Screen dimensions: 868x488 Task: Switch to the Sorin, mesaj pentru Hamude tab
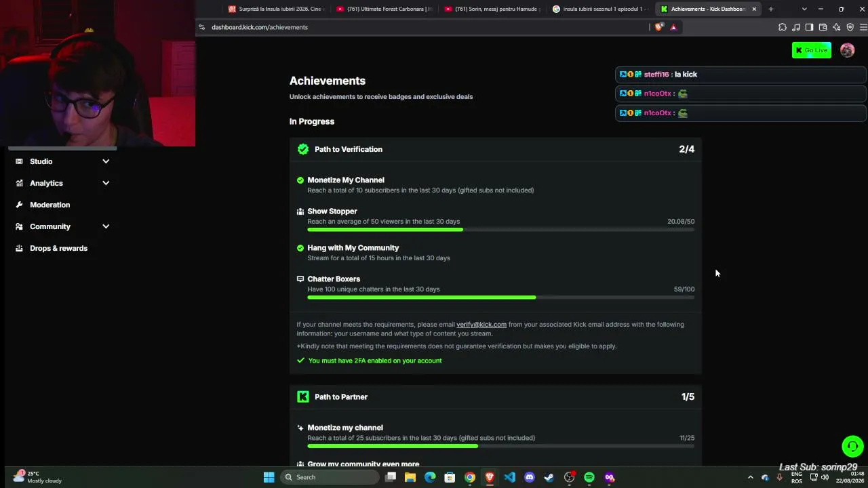[492, 9]
